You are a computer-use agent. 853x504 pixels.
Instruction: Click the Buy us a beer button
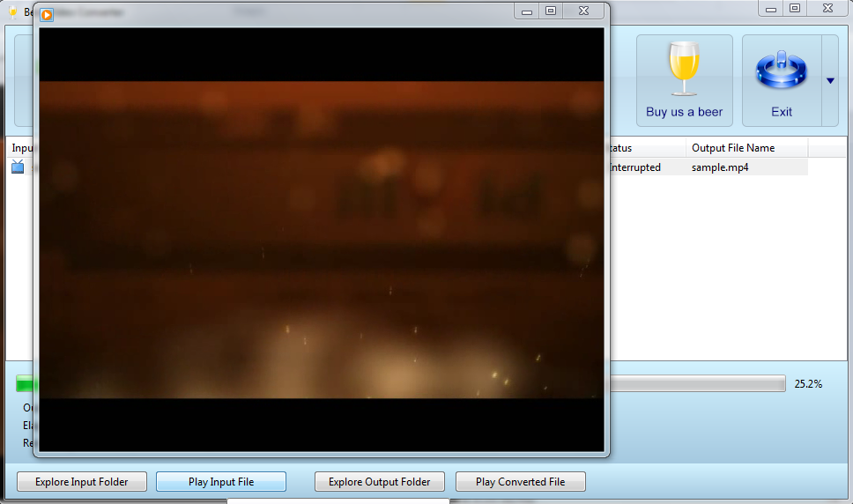coord(685,80)
